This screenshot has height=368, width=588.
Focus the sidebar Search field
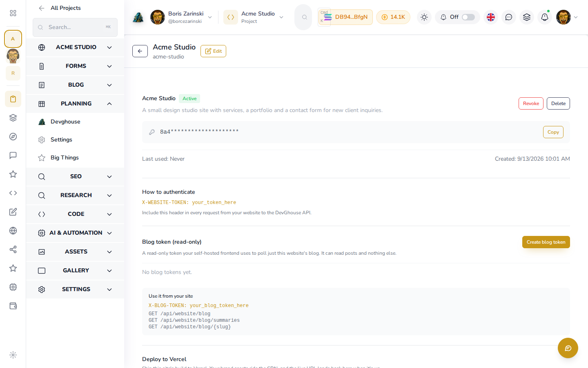pyautogui.click(x=75, y=27)
